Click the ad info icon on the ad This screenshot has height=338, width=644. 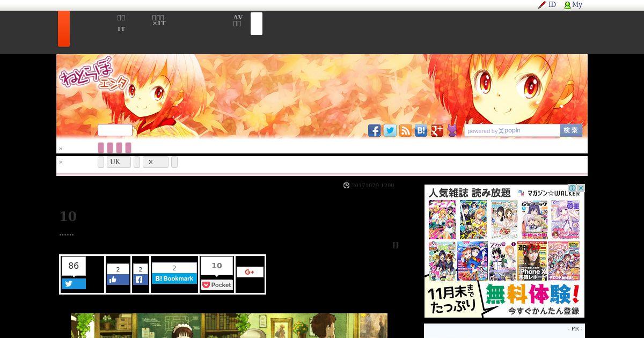click(x=573, y=188)
